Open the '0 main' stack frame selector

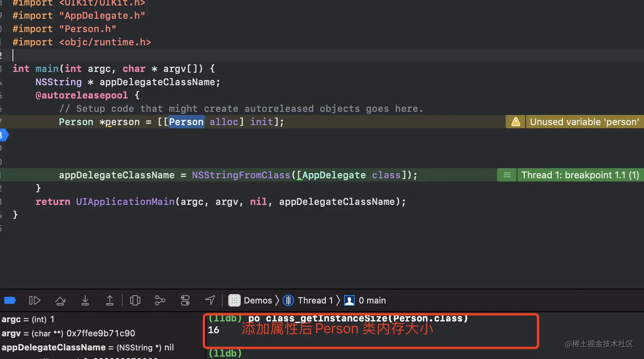tap(365, 301)
